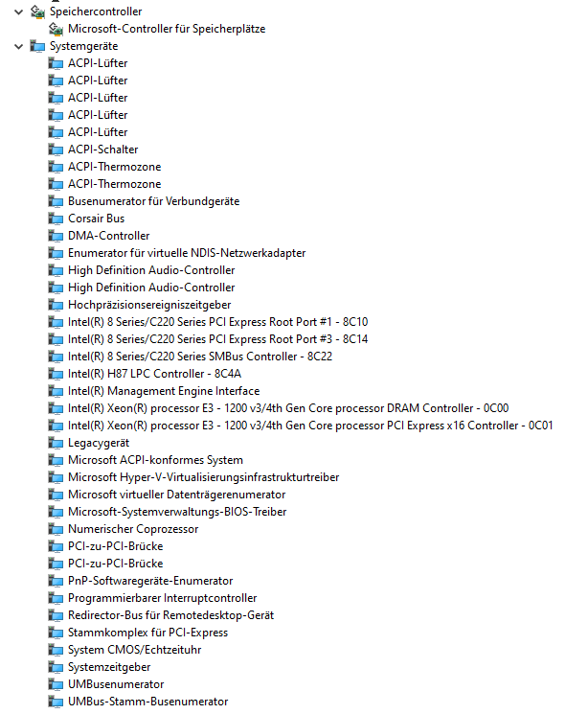Select System CMOS/Echtzeituhr

(x=134, y=650)
